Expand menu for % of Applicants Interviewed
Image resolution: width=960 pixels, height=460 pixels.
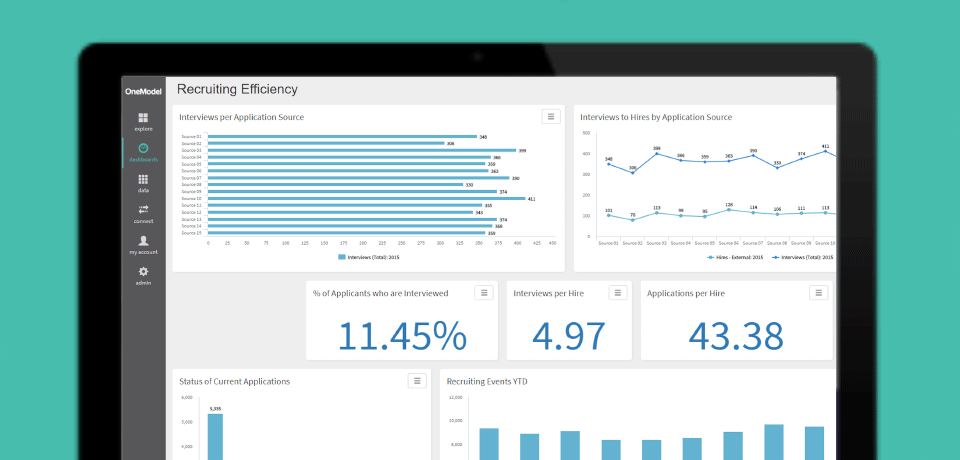pyautogui.click(x=484, y=293)
